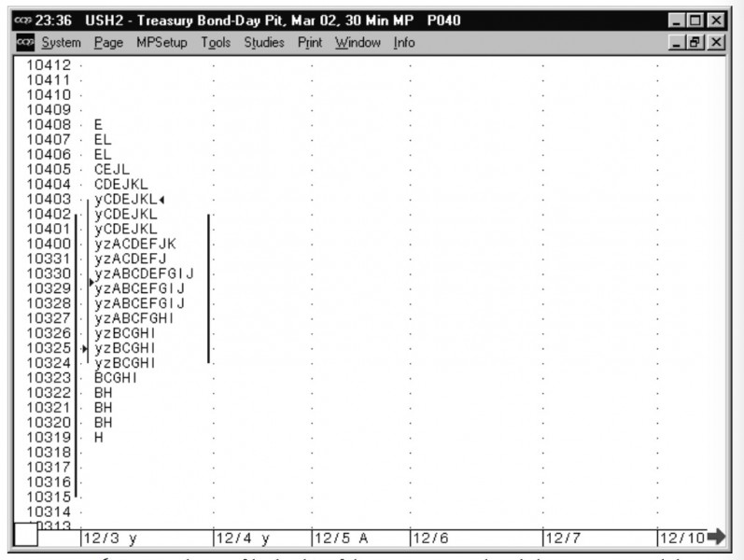Close the inner chart document
The width and height of the screenshot is (744, 560).
716,43
